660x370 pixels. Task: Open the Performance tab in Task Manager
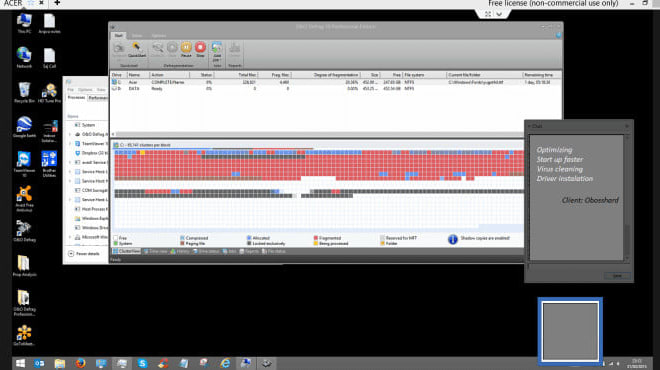[98, 98]
